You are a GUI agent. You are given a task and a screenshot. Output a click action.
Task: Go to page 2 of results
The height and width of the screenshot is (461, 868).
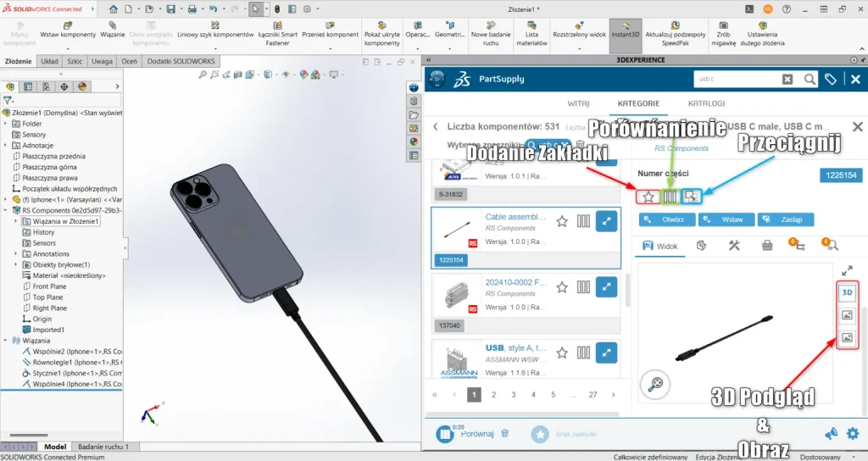(494, 395)
